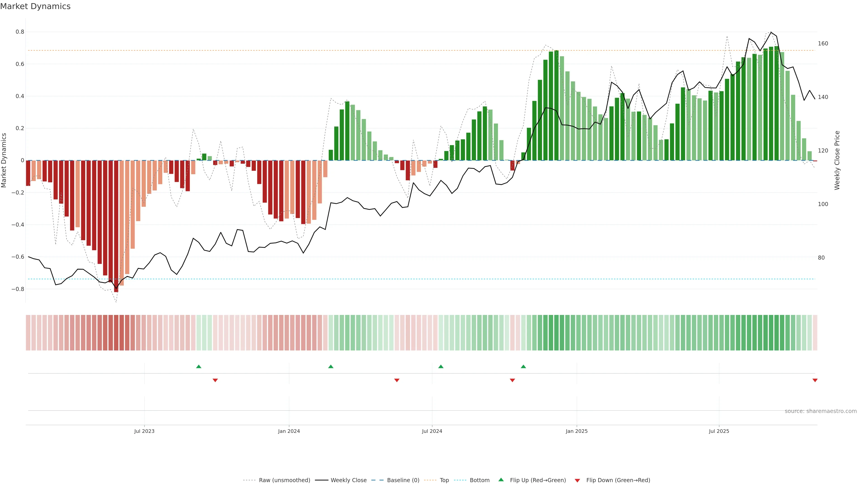Toggle the Weekly Close legend entry
The image size is (868, 488).
[x=348, y=480]
